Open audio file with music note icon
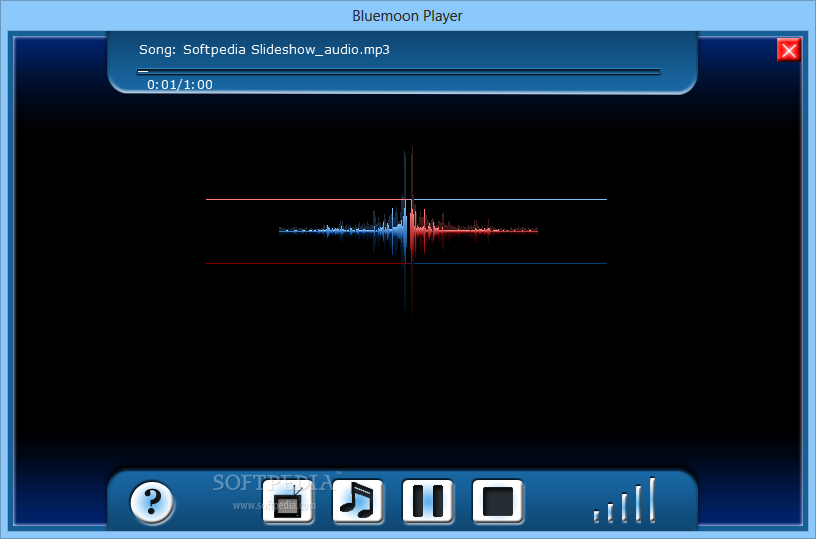This screenshot has height=539, width=816. coord(358,502)
